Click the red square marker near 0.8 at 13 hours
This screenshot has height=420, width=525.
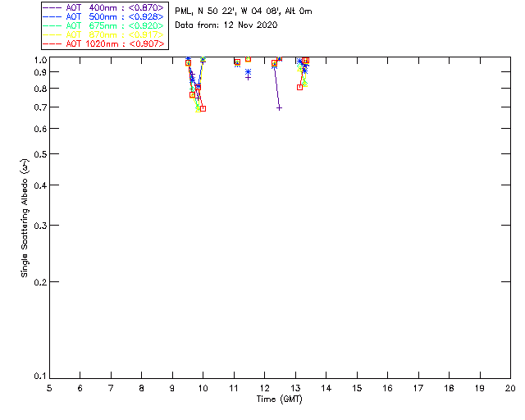coord(299,87)
